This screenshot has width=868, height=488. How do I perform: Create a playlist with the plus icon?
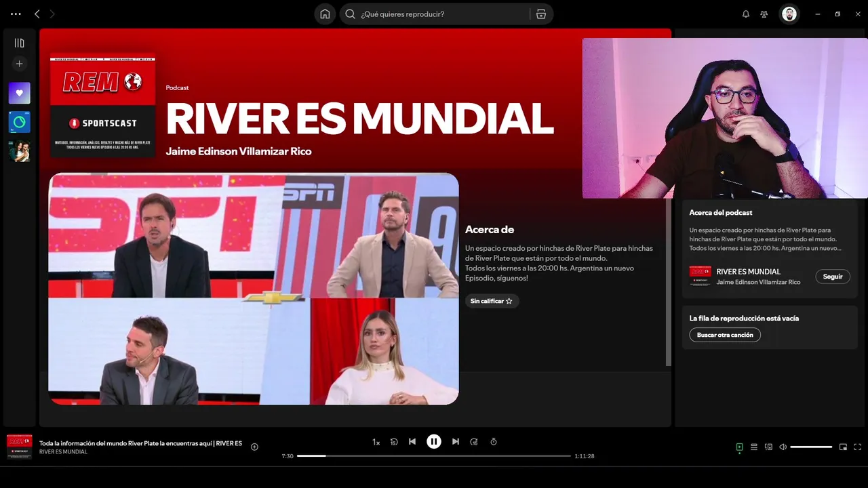[x=20, y=64]
